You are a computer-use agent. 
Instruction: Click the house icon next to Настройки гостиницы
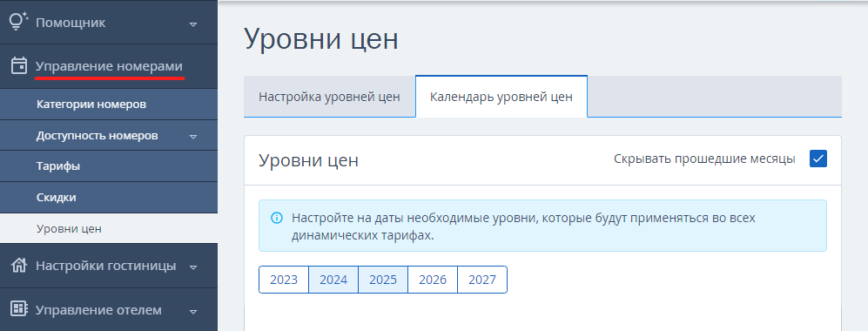point(19,266)
